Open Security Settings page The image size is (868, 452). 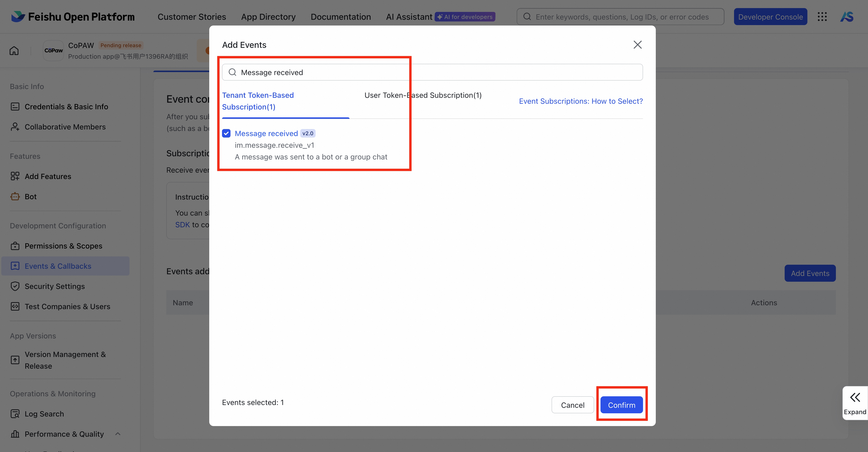(x=55, y=286)
